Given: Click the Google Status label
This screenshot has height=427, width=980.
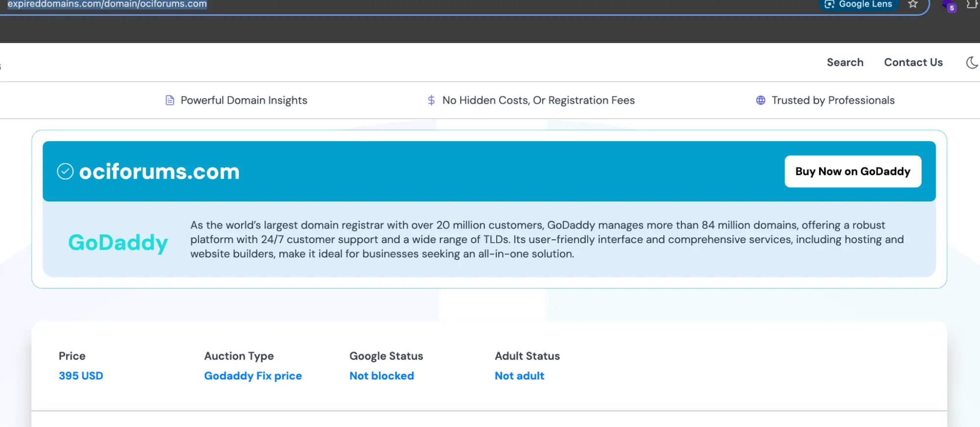Looking at the screenshot, I should [x=386, y=356].
